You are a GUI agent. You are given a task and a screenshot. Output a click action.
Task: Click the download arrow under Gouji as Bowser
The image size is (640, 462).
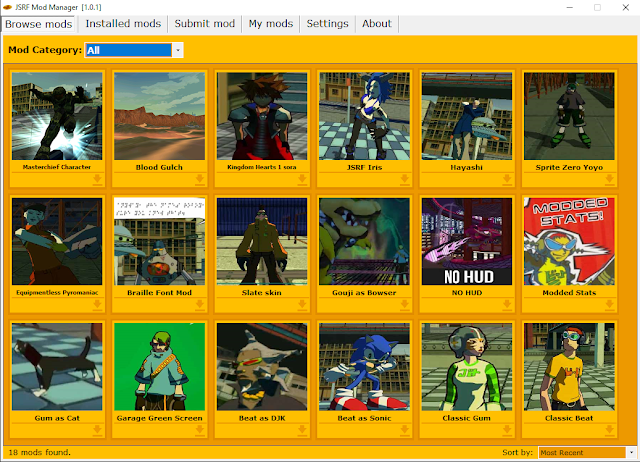pyautogui.click(x=404, y=304)
